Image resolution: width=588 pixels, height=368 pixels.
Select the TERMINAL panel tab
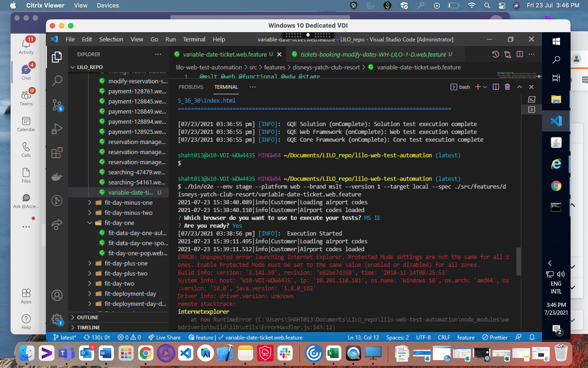point(226,87)
